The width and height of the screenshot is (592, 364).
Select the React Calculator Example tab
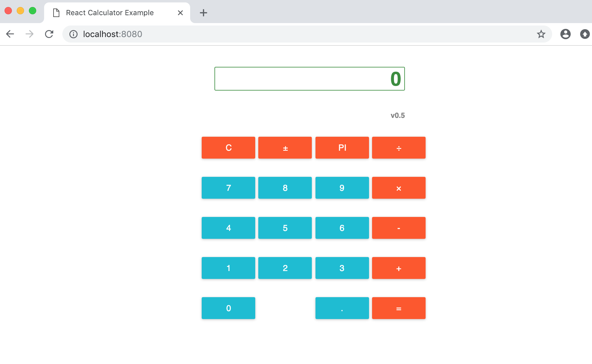coord(110,13)
